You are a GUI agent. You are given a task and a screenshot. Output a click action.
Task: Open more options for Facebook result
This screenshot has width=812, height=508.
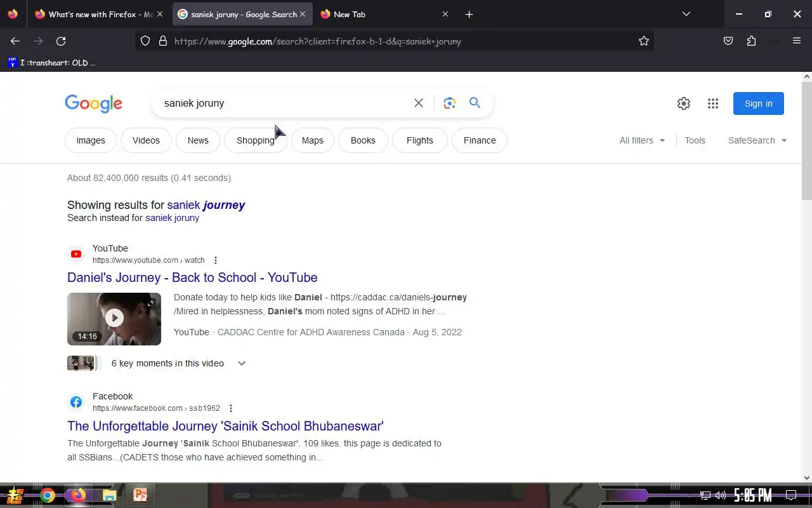(x=231, y=408)
